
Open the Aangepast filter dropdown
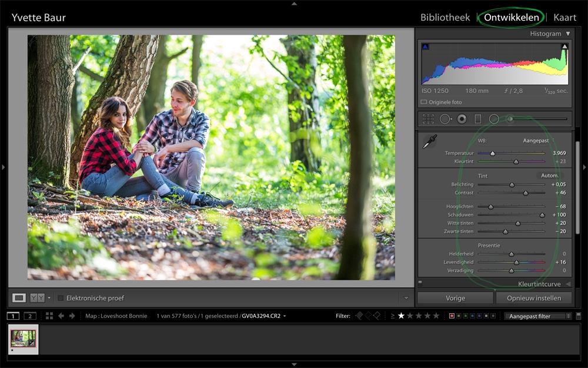click(537, 316)
